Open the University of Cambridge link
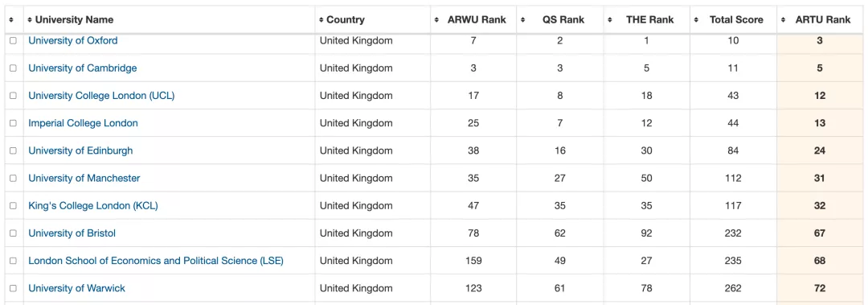The image size is (868, 305). [x=83, y=68]
